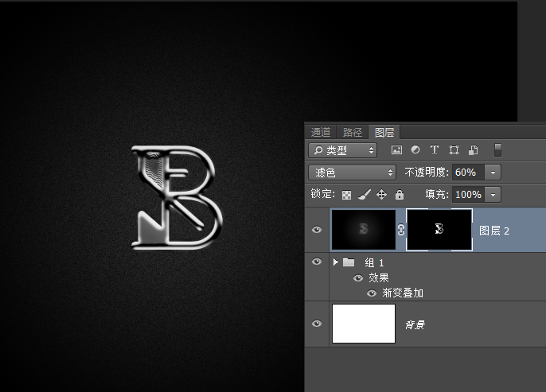Click the lock all padlock icon
Image resolution: width=546 pixels, height=392 pixels.
click(400, 195)
